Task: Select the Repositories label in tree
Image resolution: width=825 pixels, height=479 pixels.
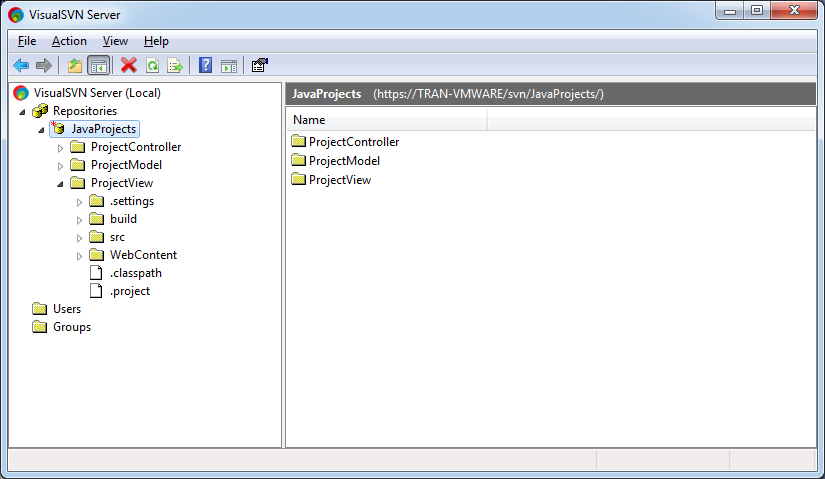Action: (85, 111)
